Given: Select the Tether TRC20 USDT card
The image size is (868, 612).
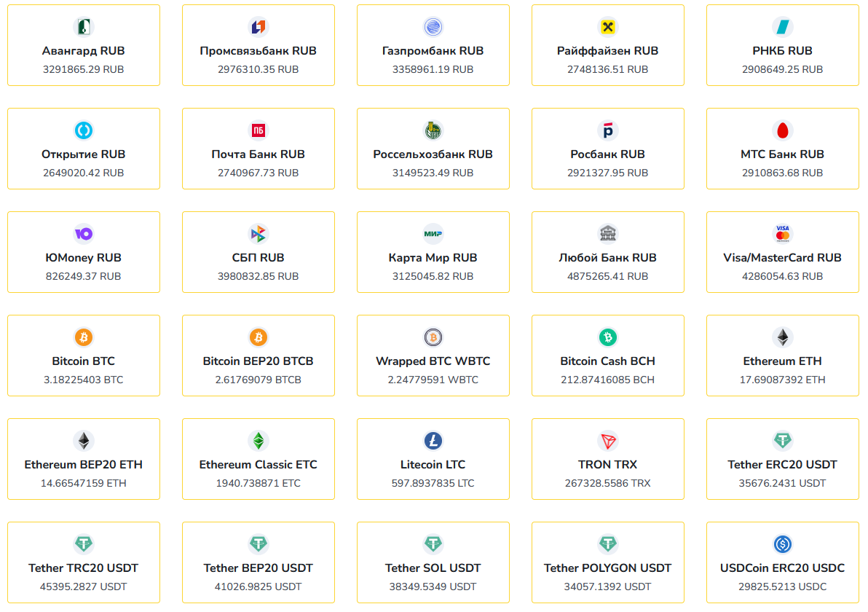Looking at the screenshot, I should click(84, 562).
